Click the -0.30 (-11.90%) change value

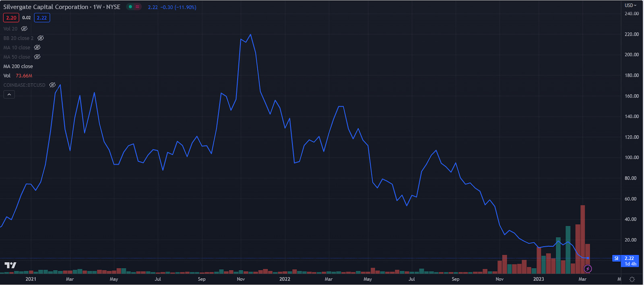pos(179,7)
